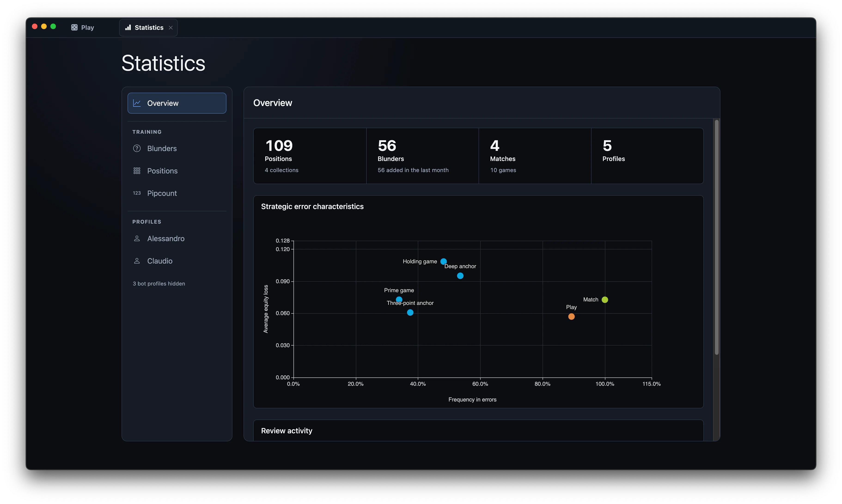This screenshot has width=842, height=504.
Task: Click the '4 collections' text
Action: click(x=282, y=170)
